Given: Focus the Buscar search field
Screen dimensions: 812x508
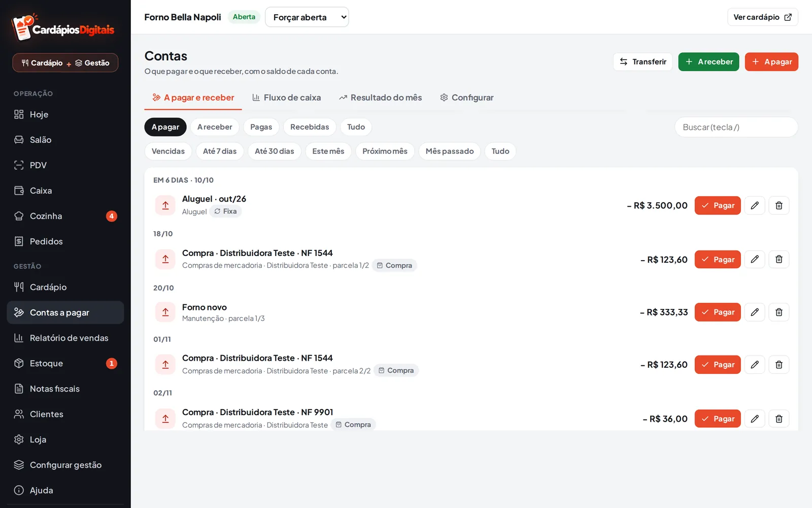Looking at the screenshot, I should click(736, 127).
